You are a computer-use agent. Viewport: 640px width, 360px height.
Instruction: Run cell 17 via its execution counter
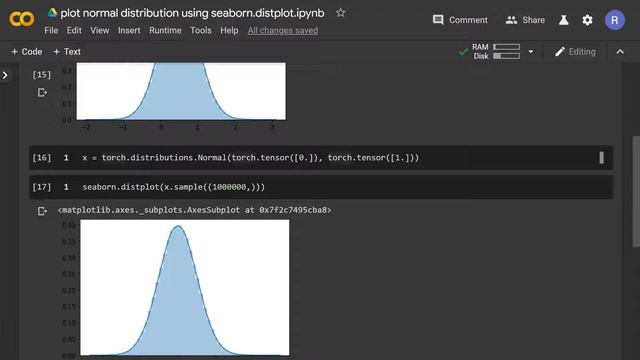(42, 187)
